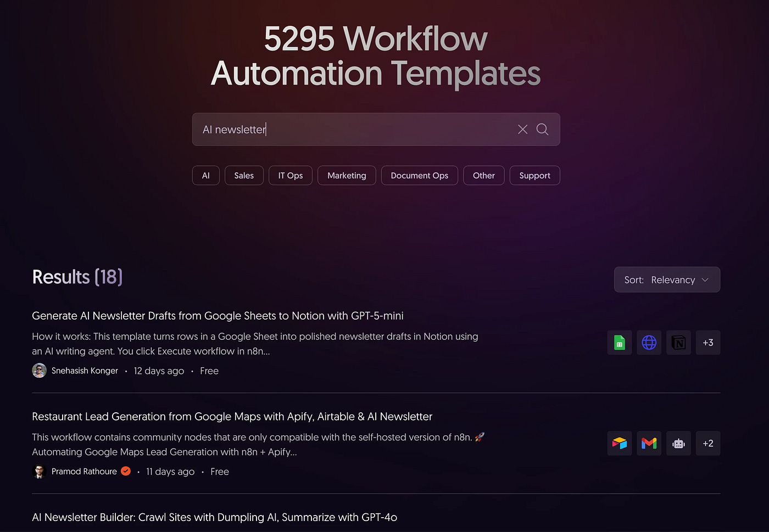
Task: Open the Sort Relevancy dropdown
Action: coord(667,280)
